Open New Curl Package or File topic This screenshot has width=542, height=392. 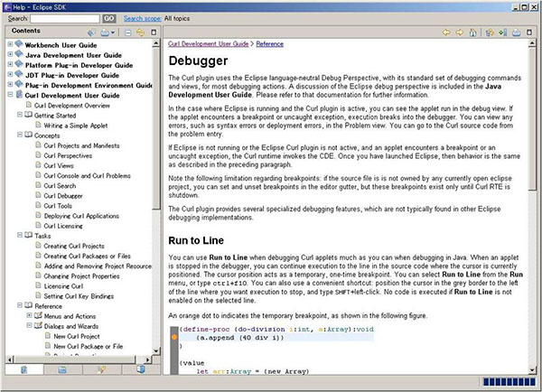pos(89,346)
